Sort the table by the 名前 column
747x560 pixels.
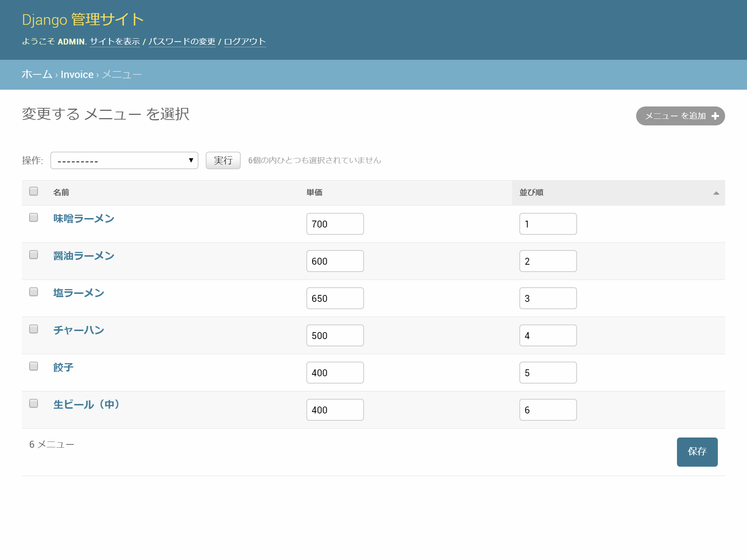[61, 192]
